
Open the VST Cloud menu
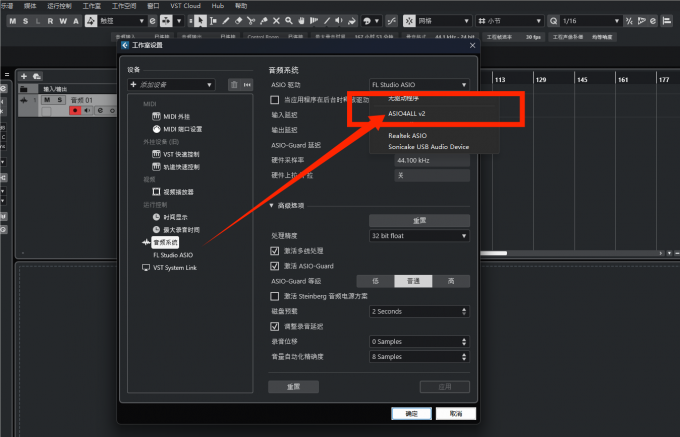[x=185, y=6]
